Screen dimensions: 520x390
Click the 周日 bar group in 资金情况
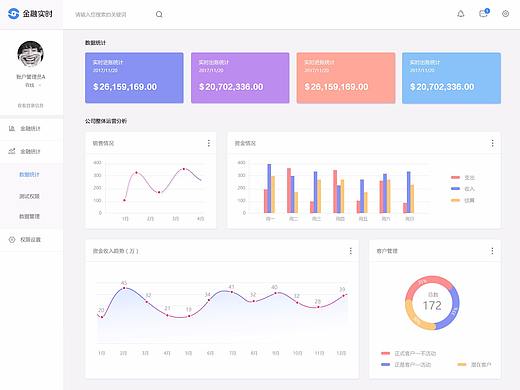tap(409, 192)
